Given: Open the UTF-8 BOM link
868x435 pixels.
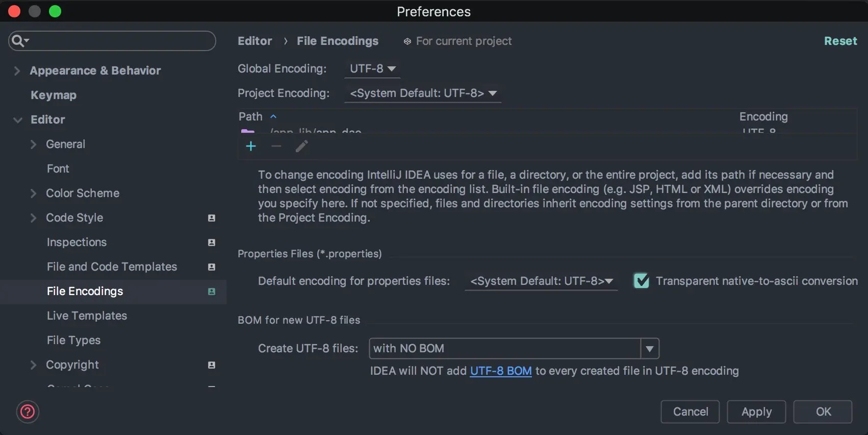Looking at the screenshot, I should pos(501,371).
